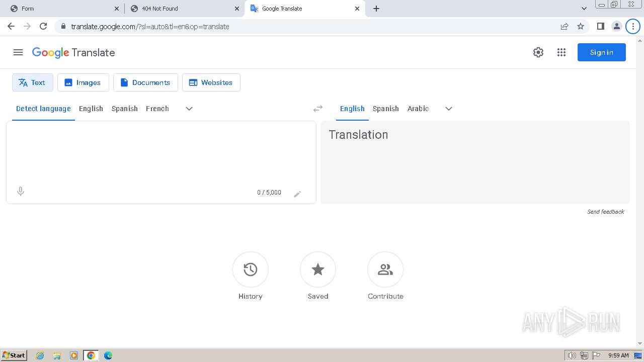Screen dimensions: 644x362
Task: Select Detect language as source
Action: 43,109
